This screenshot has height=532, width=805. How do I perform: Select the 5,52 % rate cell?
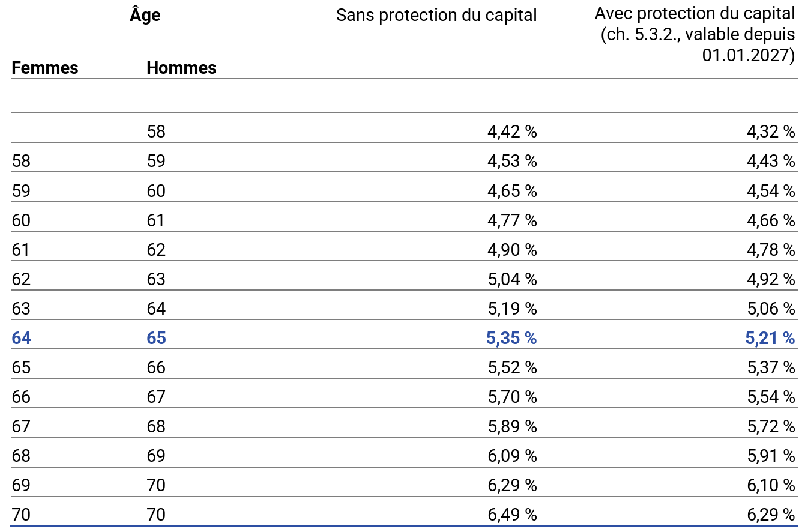click(512, 367)
